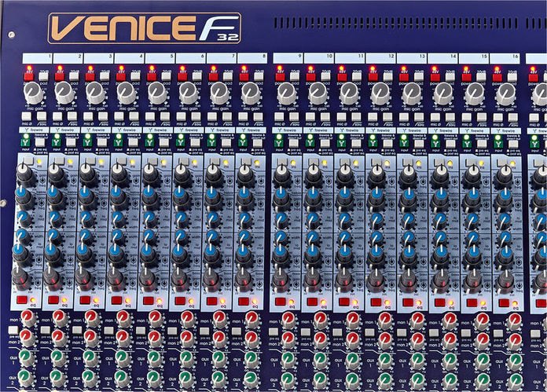Click the red mon 1 knob on channel 12

[x=385, y=320]
